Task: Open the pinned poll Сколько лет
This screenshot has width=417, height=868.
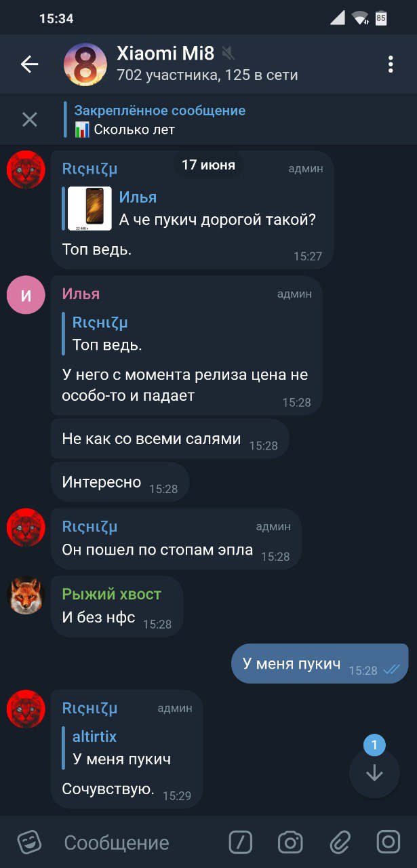Action: coord(160,119)
